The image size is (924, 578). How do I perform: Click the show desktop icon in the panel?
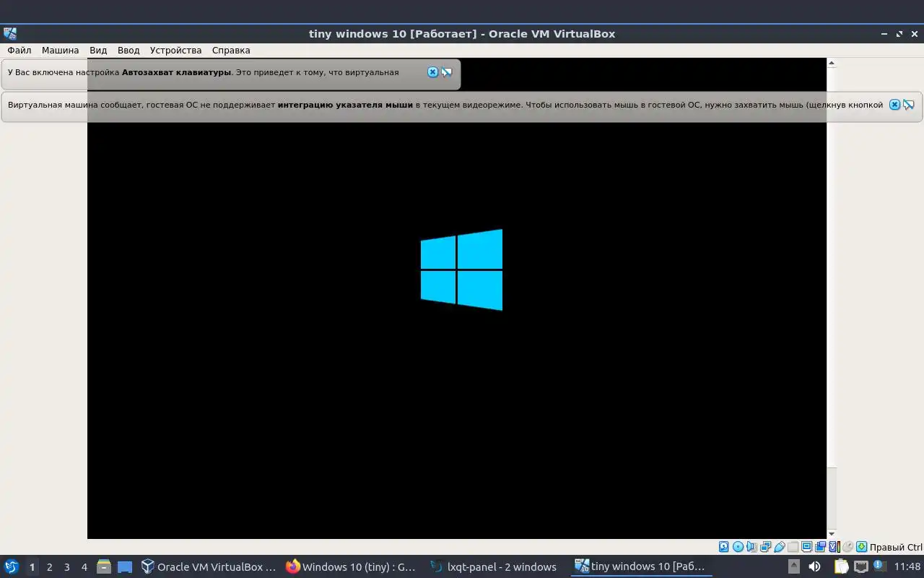(125, 567)
